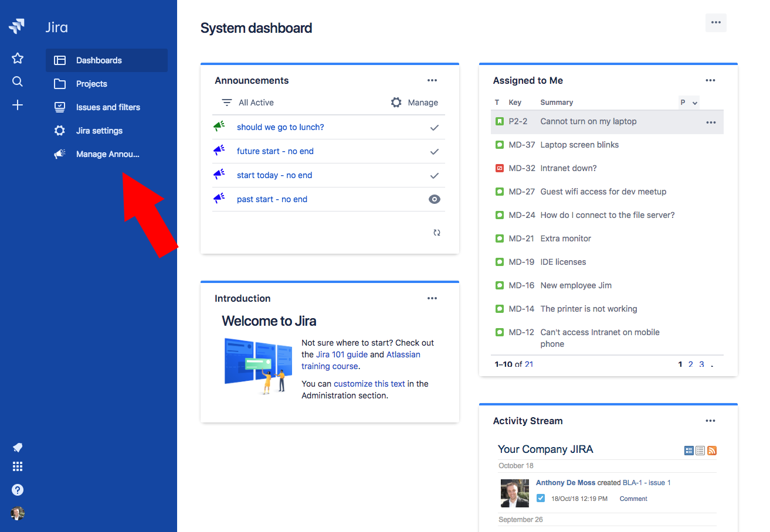Expand the P priority column sort chevron
Screen dimensions: 770x532
coord(695,103)
